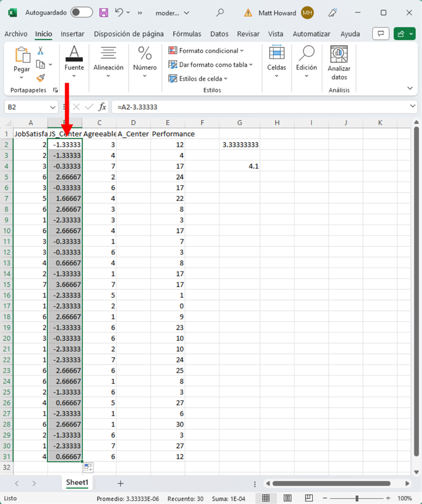Switch to Page Layout view in status bar
This screenshot has width=422, height=504.
tap(288, 499)
